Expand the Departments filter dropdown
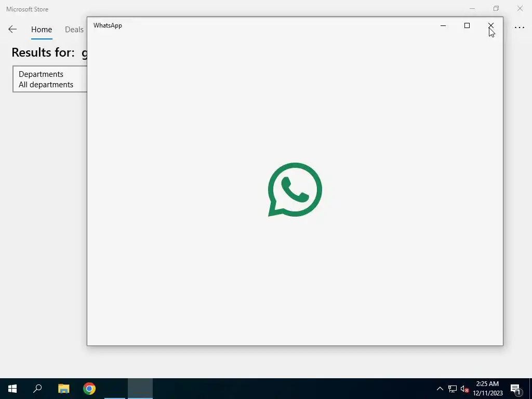This screenshot has height=399, width=532. coord(50,79)
